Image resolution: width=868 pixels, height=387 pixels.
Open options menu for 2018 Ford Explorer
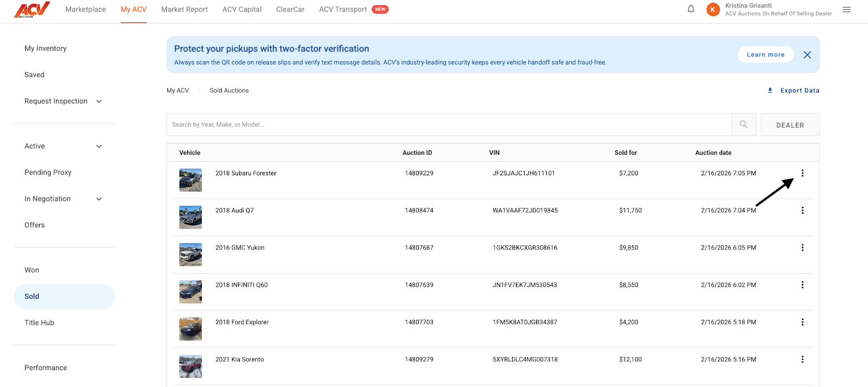[x=802, y=322]
